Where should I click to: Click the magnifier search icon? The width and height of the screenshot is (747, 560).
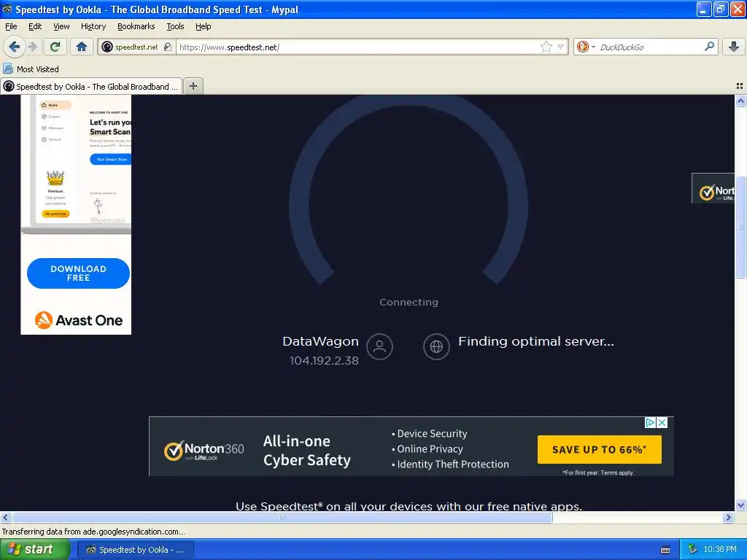tap(709, 46)
